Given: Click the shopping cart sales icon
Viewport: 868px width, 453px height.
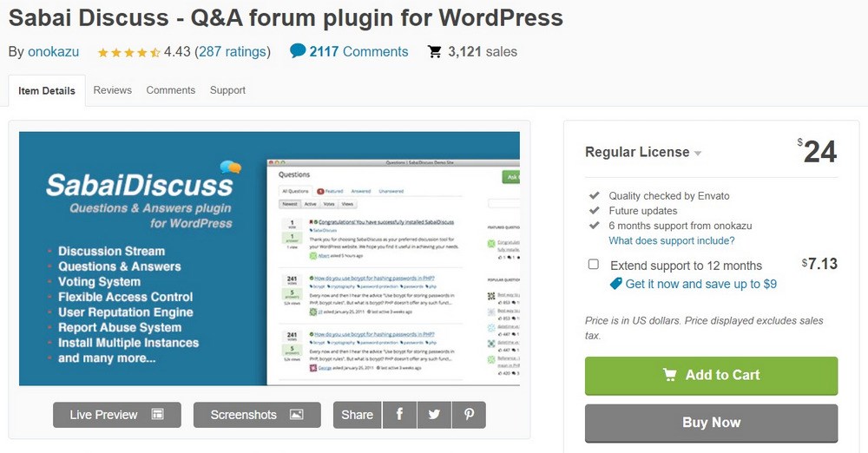Looking at the screenshot, I should pyautogui.click(x=435, y=51).
